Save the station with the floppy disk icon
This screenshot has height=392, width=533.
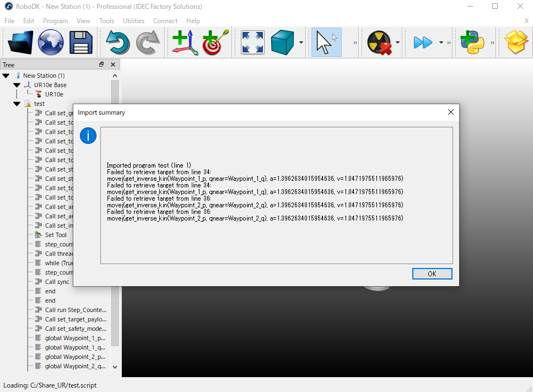tap(81, 42)
